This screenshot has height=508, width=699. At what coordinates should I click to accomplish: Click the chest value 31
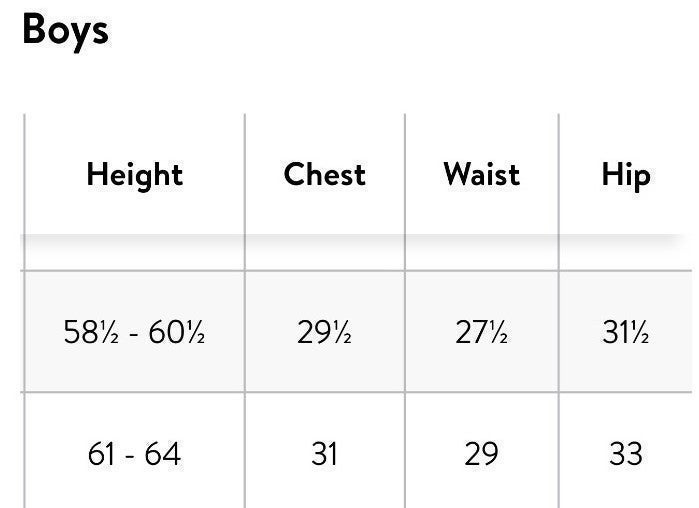[x=324, y=454]
